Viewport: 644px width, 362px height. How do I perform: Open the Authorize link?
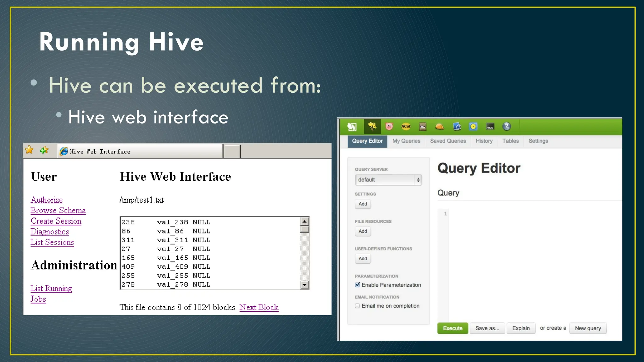click(x=47, y=200)
